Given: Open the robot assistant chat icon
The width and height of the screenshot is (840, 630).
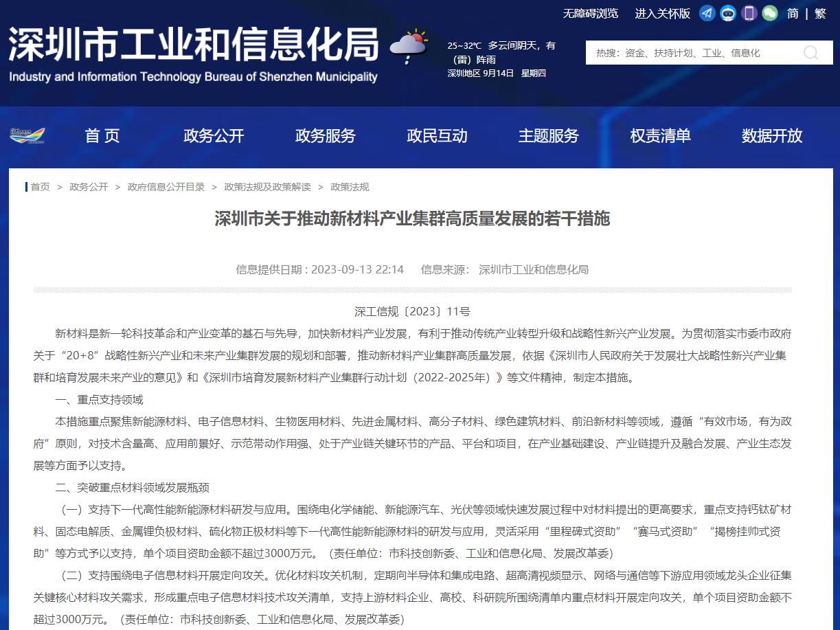Looking at the screenshot, I should point(728,13).
